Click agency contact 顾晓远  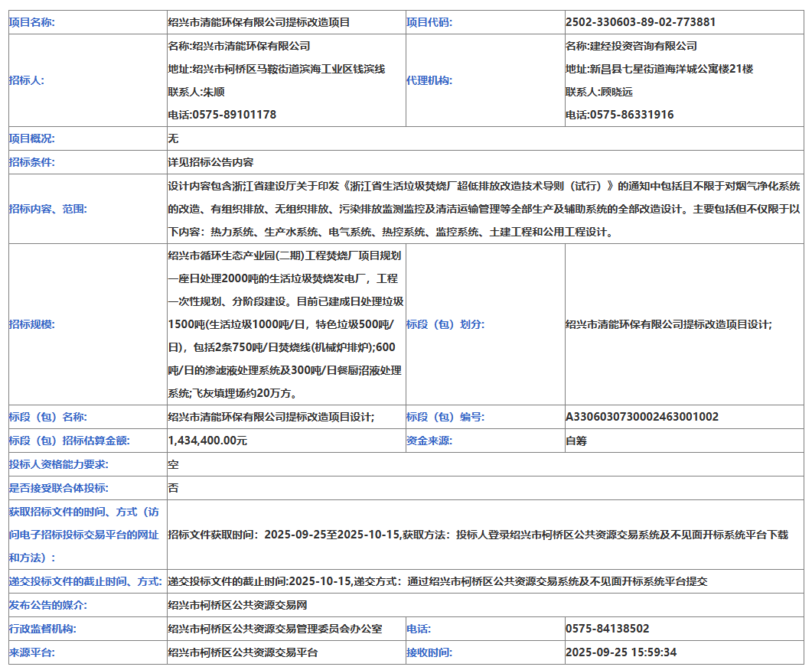611,92
